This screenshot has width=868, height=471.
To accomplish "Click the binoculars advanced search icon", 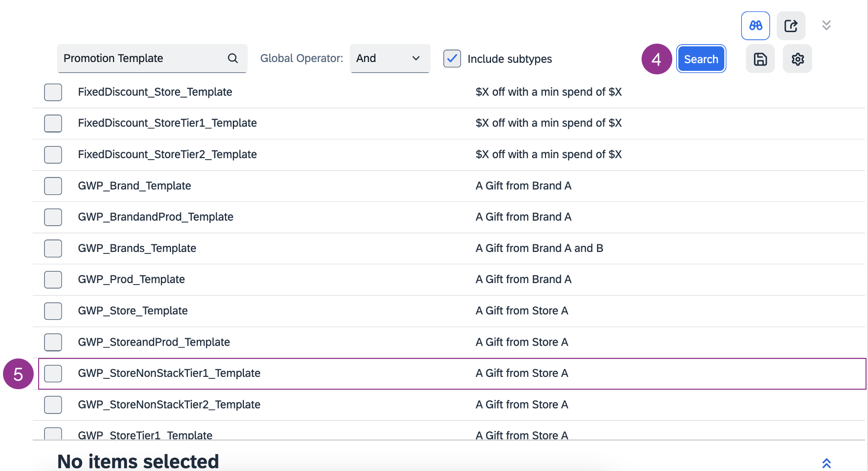I will [x=755, y=26].
